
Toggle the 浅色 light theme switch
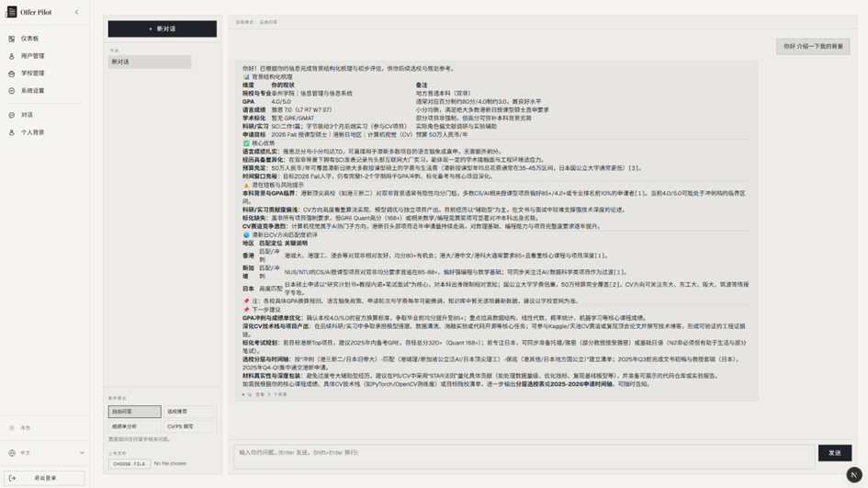44,427
